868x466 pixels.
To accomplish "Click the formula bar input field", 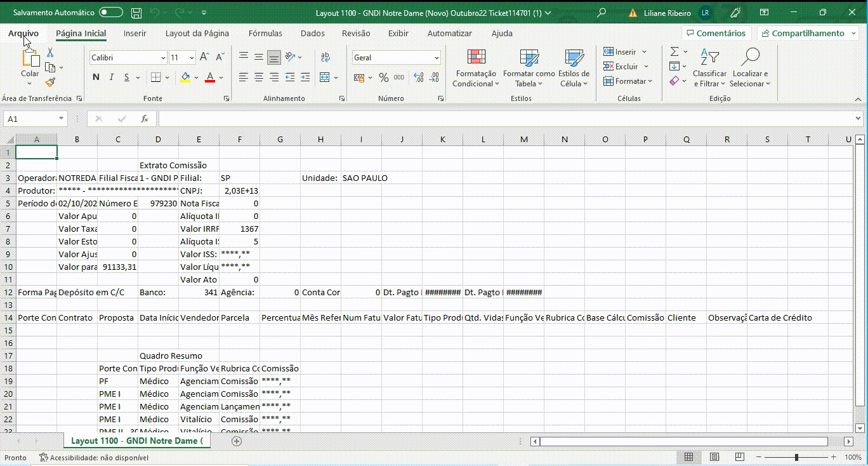I will (506, 119).
